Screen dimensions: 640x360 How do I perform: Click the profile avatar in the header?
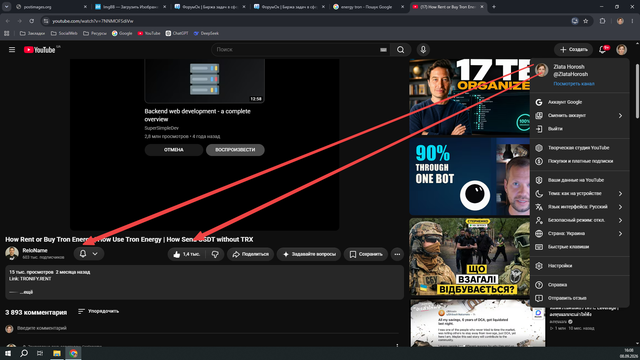[621, 49]
